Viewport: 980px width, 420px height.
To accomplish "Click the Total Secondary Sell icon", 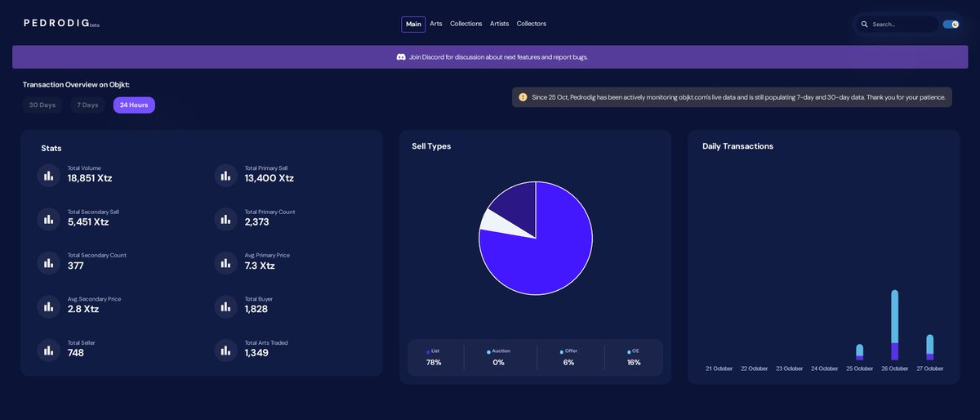I will click(49, 219).
